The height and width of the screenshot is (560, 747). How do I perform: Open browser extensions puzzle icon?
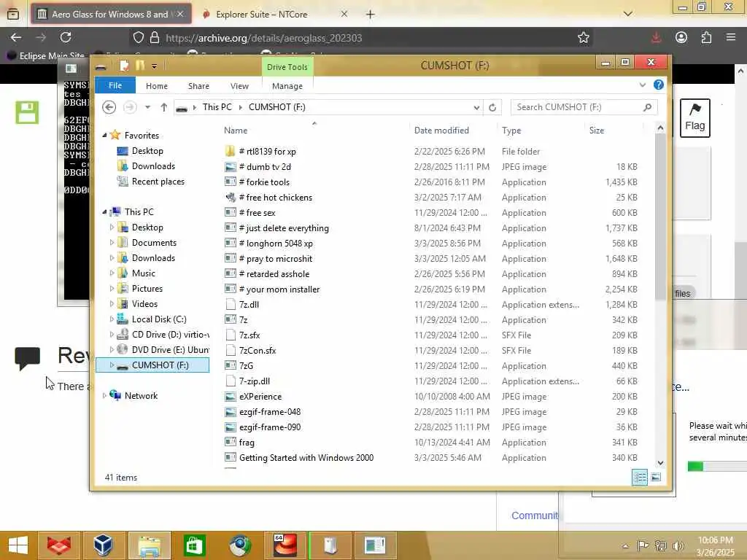(706, 37)
